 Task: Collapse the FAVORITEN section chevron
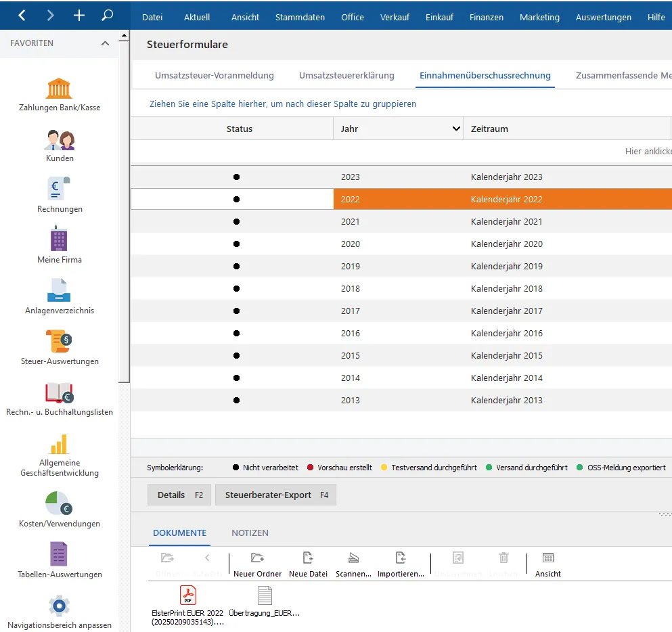pos(105,43)
